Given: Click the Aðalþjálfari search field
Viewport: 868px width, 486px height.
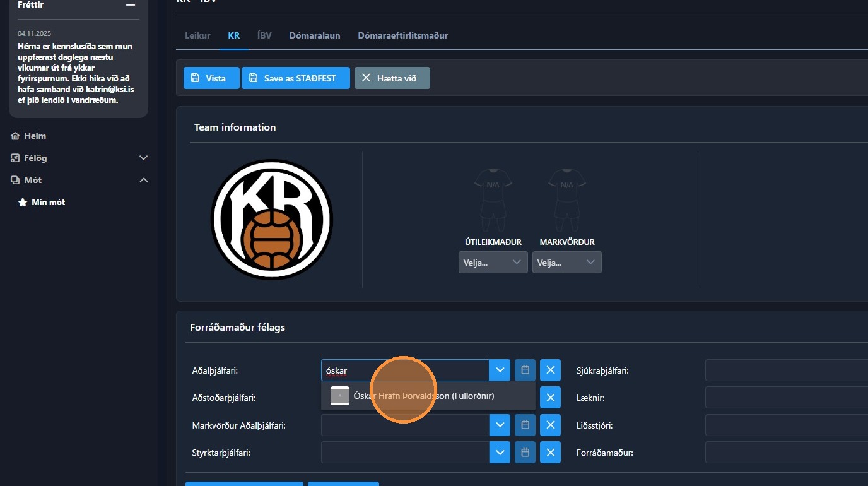Looking at the screenshot, I should (405, 370).
